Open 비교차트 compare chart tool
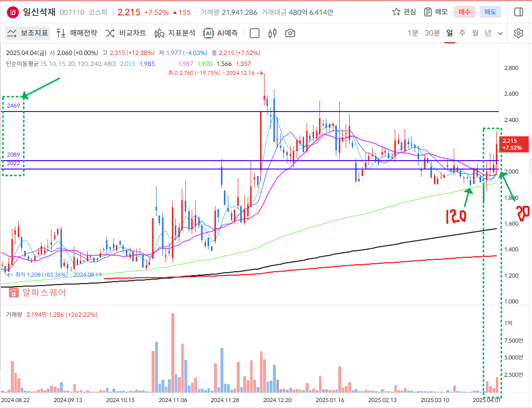The image size is (532, 408). tap(126, 33)
